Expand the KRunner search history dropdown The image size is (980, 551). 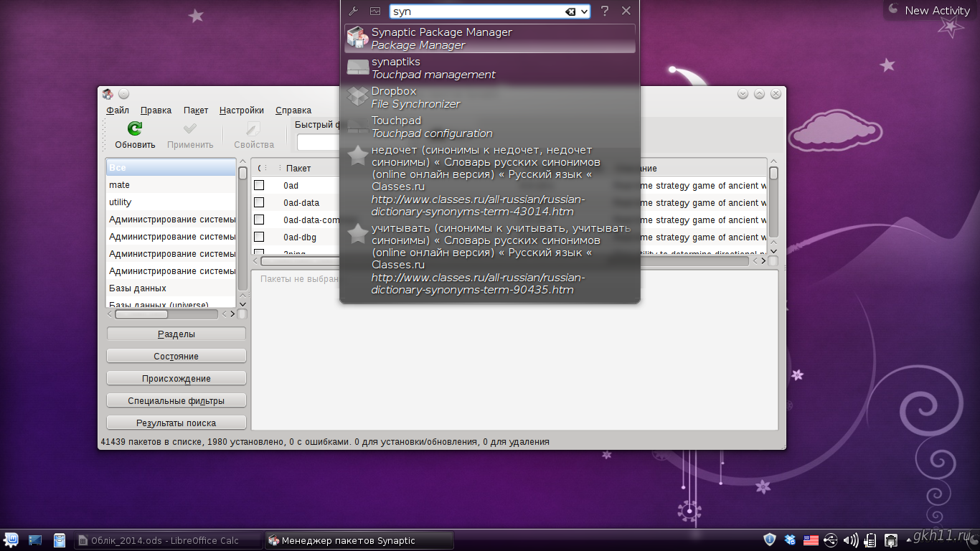coord(584,11)
